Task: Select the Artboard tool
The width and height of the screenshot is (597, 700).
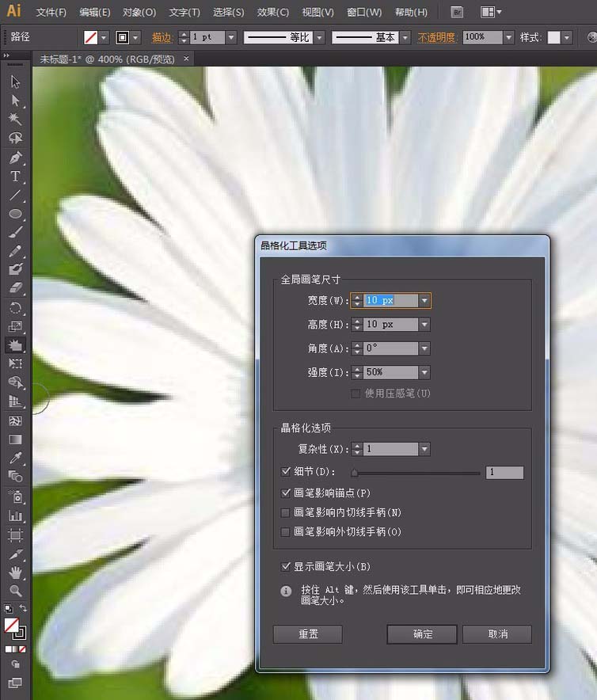Action: point(15,535)
